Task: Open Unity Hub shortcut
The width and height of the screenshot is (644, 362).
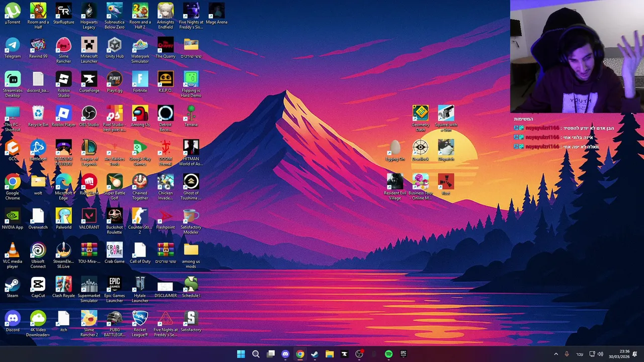Action: point(114,48)
